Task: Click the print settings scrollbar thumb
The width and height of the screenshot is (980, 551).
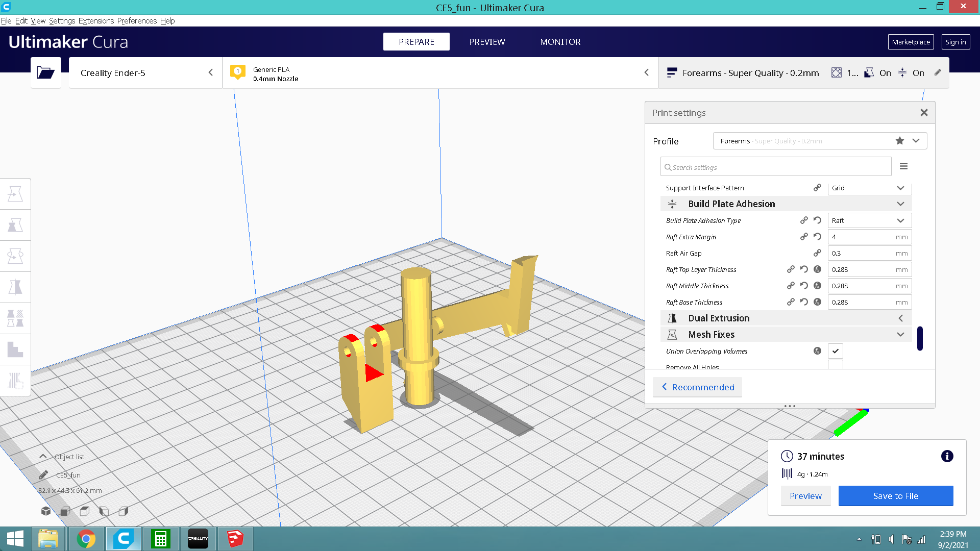Action: pos(920,338)
